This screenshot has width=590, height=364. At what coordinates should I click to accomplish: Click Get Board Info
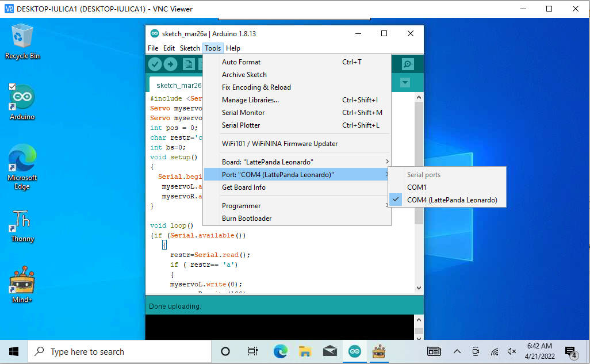pyautogui.click(x=297, y=187)
